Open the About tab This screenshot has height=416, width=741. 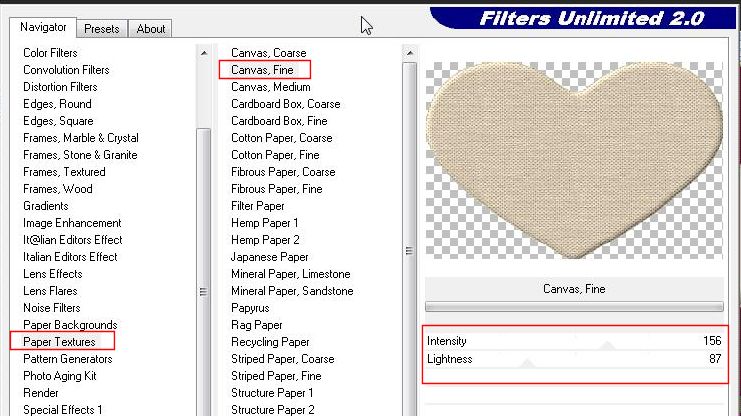151,29
